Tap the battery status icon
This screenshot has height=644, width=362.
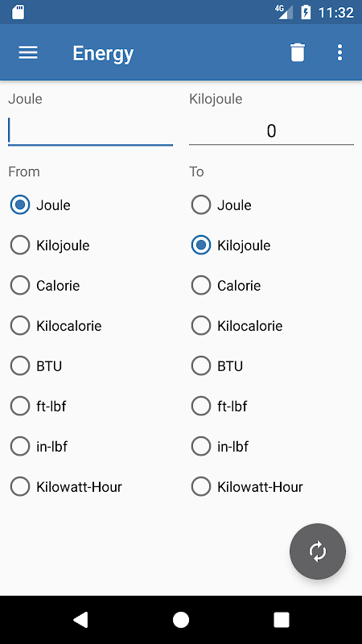306,12
